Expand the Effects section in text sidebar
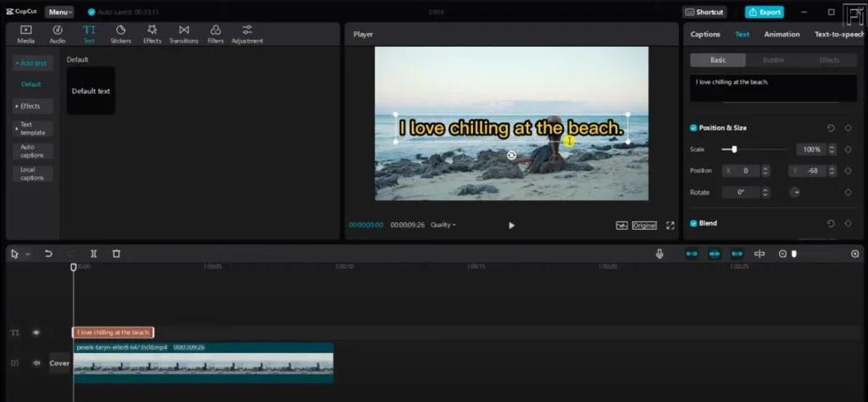This screenshot has width=868, height=402. click(x=32, y=106)
